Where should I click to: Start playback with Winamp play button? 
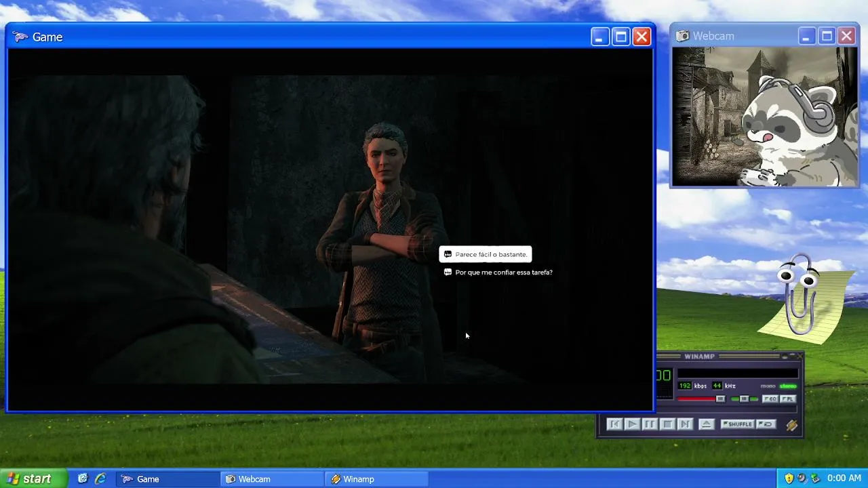click(x=632, y=424)
